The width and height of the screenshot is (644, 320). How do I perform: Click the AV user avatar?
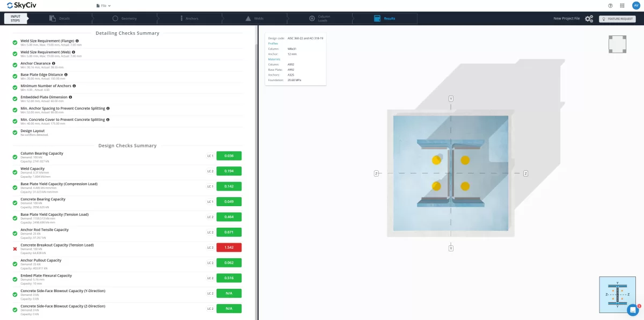(636, 5)
